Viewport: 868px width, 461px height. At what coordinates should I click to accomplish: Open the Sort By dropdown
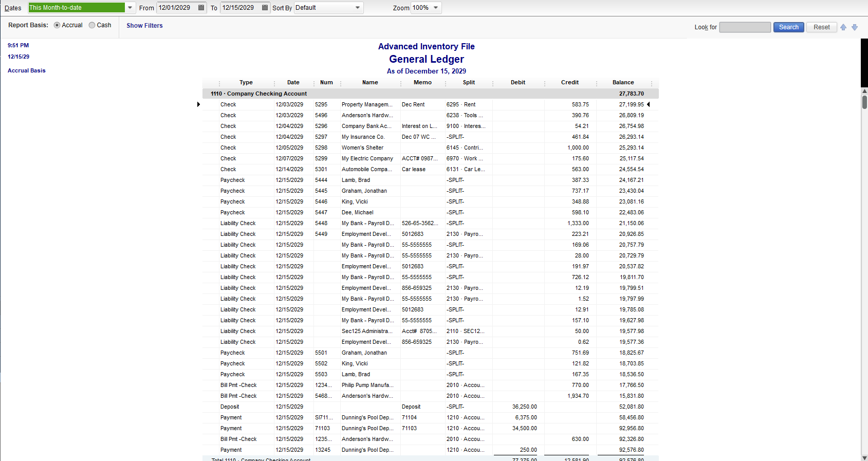[x=358, y=8]
